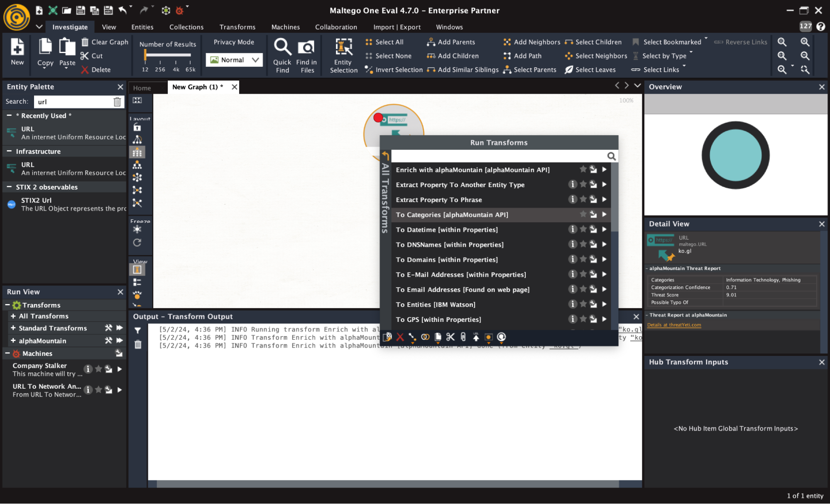Image resolution: width=830 pixels, height=504 pixels.
Task: Click the help question mark icon
Action: (x=820, y=27)
